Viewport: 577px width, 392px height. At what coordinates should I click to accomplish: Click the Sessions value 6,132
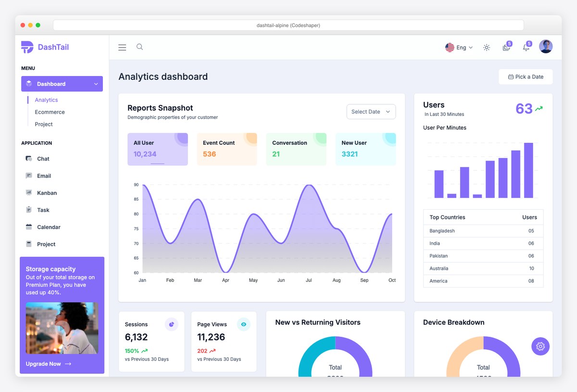[x=136, y=337]
